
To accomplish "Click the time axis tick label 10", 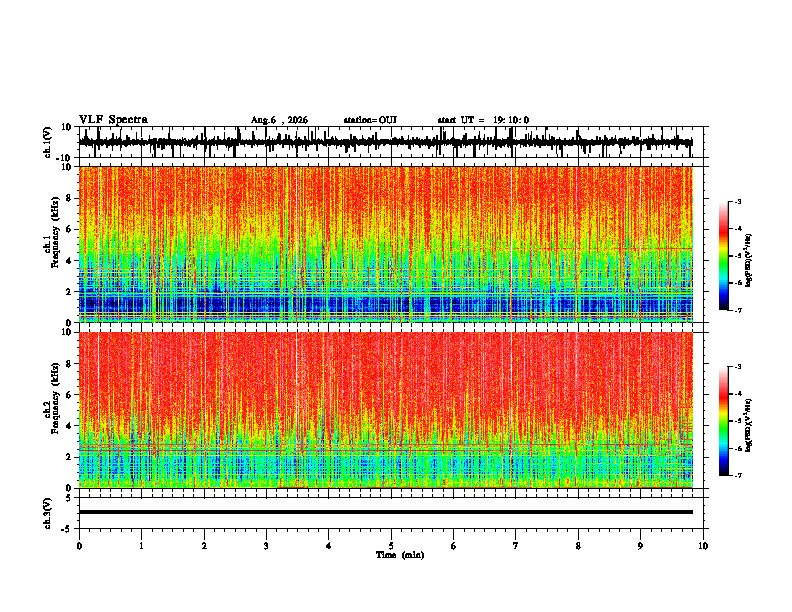I will coord(703,546).
